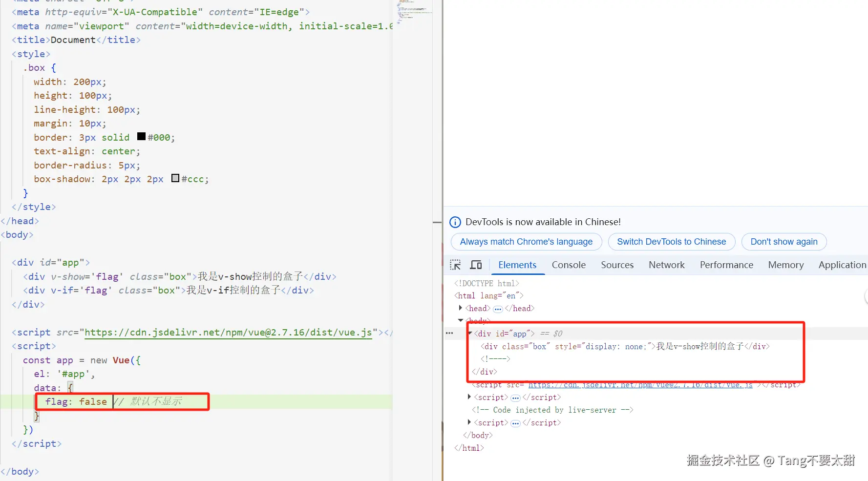
Task: Open the three-dots menu beside the app div row
Action: point(449,333)
